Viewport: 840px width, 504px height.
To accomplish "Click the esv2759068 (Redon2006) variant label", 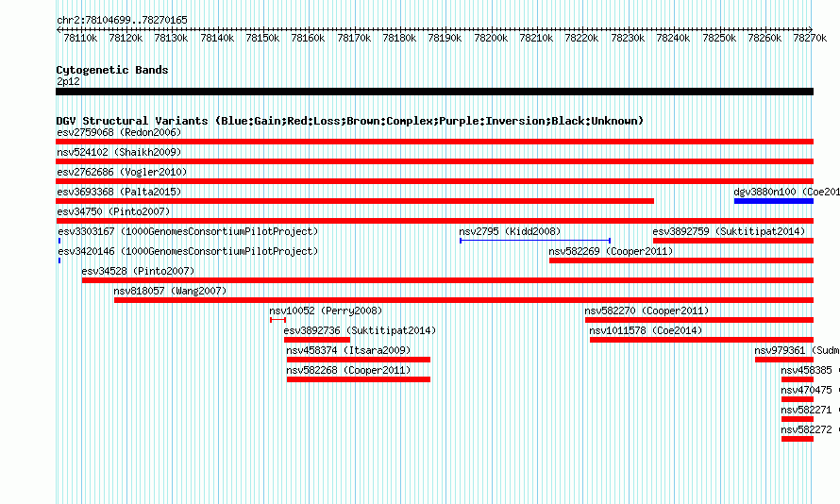I will 119,132.
